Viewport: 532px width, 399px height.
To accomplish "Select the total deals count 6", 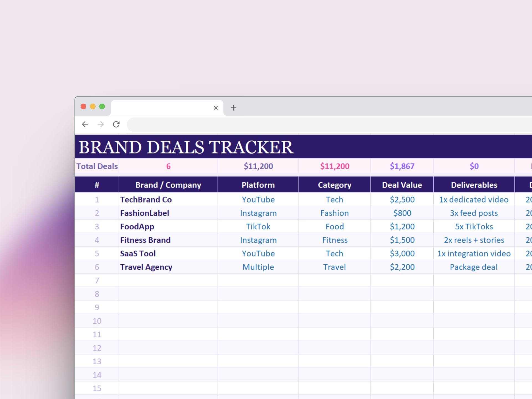I will pyautogui.click(x=168, y=166).
